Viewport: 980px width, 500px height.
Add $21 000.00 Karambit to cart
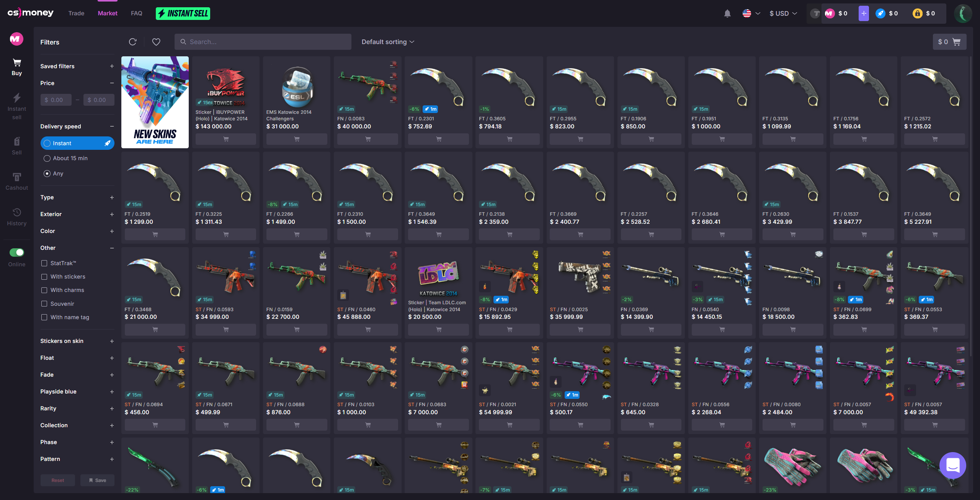155,330
